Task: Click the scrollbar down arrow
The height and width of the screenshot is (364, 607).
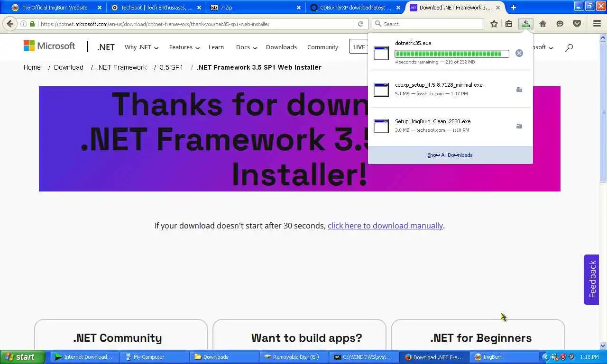Action: coord(603,346)
